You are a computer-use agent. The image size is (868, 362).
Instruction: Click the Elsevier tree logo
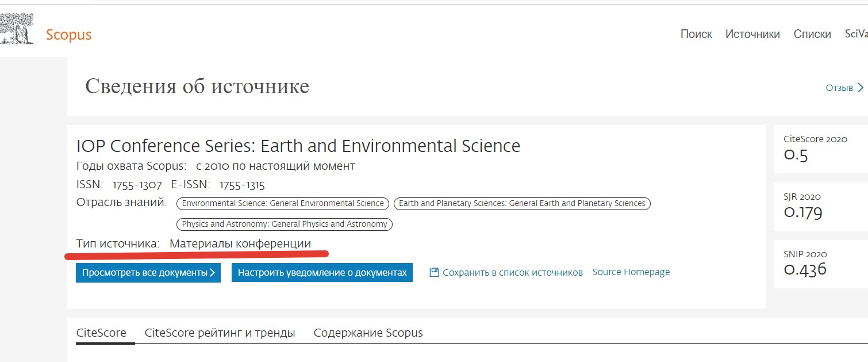(x=16, y=30)
